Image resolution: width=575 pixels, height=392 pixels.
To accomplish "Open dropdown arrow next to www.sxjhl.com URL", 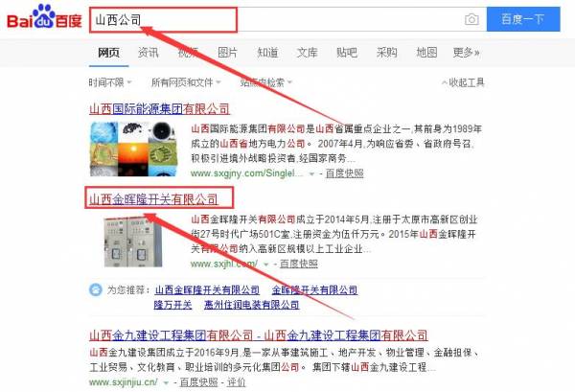I will 266,264.
